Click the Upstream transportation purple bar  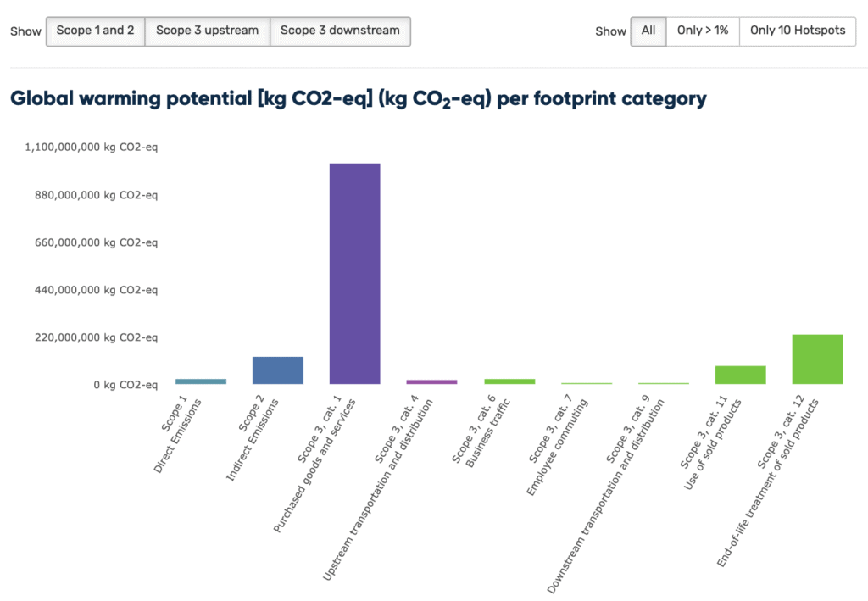click(x=431, y=381)
